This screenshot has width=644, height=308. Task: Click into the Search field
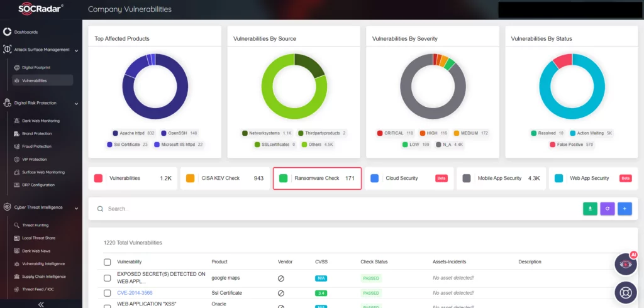pos(337,209)
